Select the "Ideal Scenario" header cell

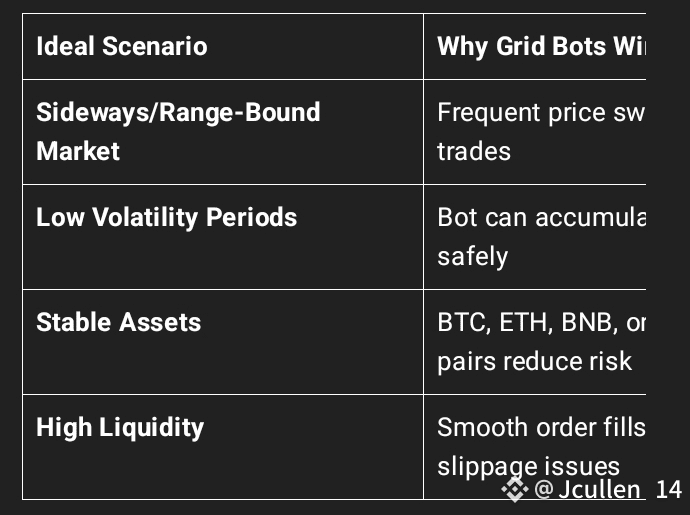pos(122,46)
